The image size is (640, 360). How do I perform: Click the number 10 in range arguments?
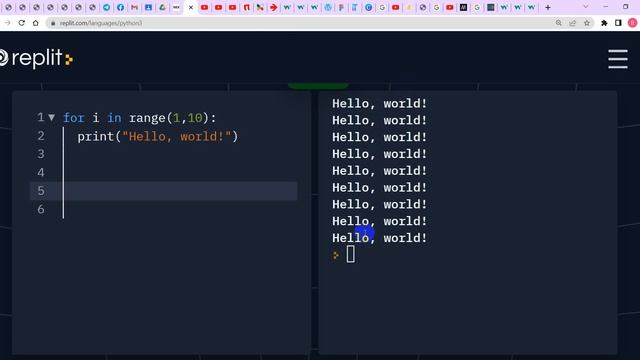tap(195, 118)
